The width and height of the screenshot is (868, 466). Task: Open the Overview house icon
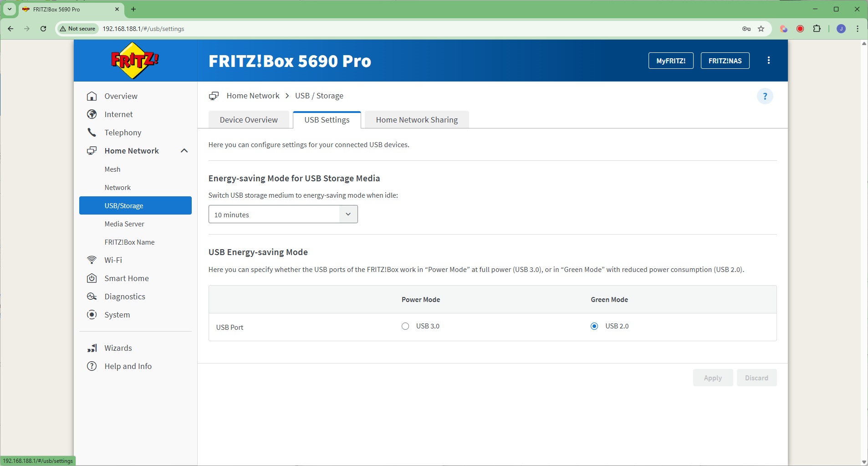coord(92,96)
